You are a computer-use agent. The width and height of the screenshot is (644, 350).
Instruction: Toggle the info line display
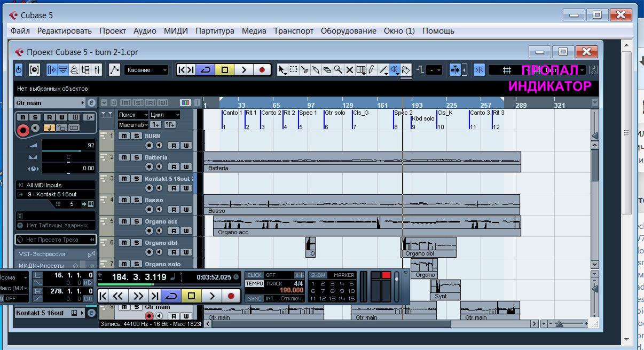tap(63, 69)
